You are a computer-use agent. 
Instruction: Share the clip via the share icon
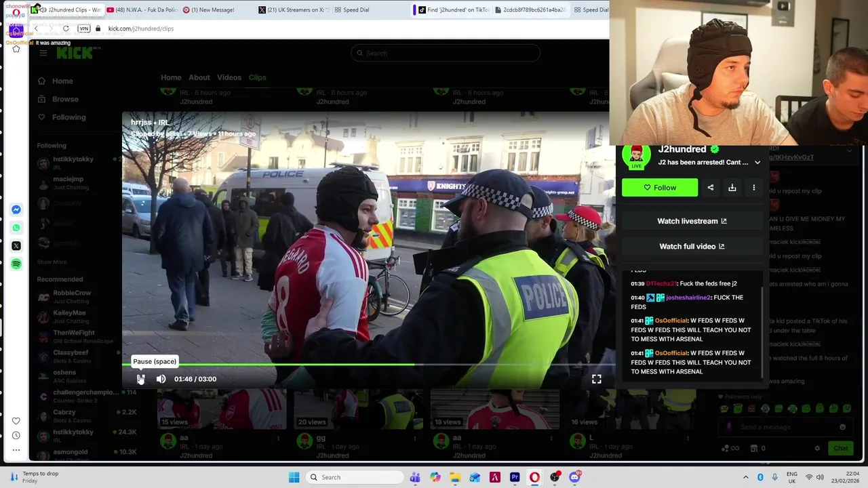click(711, 188)
